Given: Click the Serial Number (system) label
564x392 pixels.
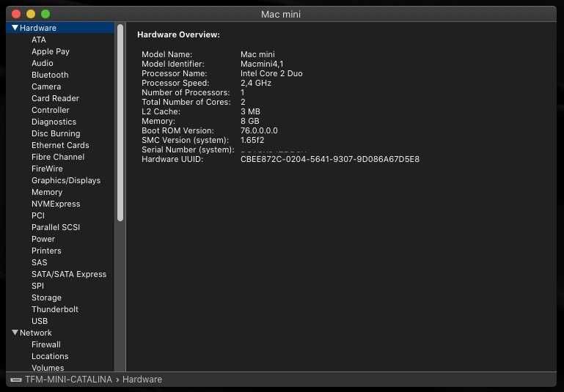Looking at the screenshot, I should coord(188,149).
